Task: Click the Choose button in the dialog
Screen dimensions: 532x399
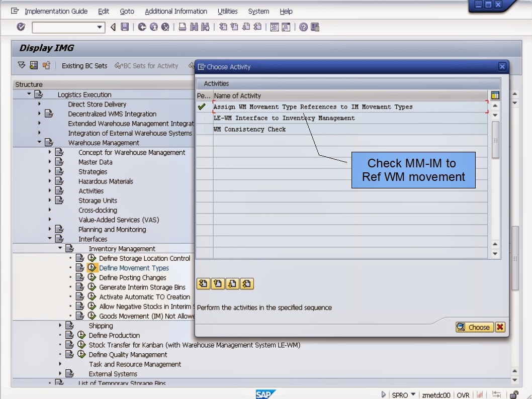Action: [474, 327]
